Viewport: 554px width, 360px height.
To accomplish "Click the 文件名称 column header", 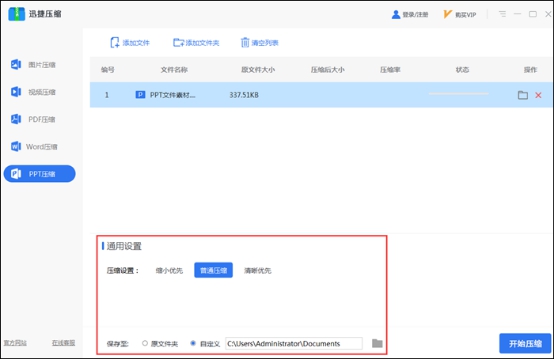I will [174, 70].
